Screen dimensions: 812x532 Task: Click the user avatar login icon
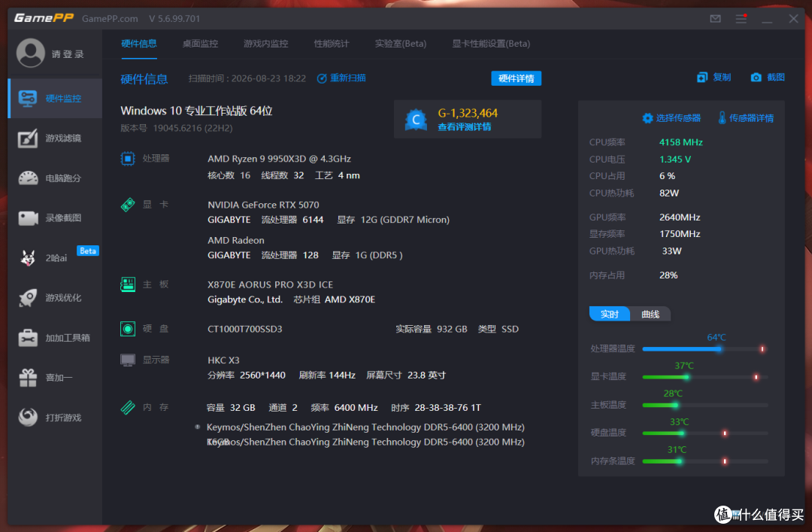tap(31, 53)
